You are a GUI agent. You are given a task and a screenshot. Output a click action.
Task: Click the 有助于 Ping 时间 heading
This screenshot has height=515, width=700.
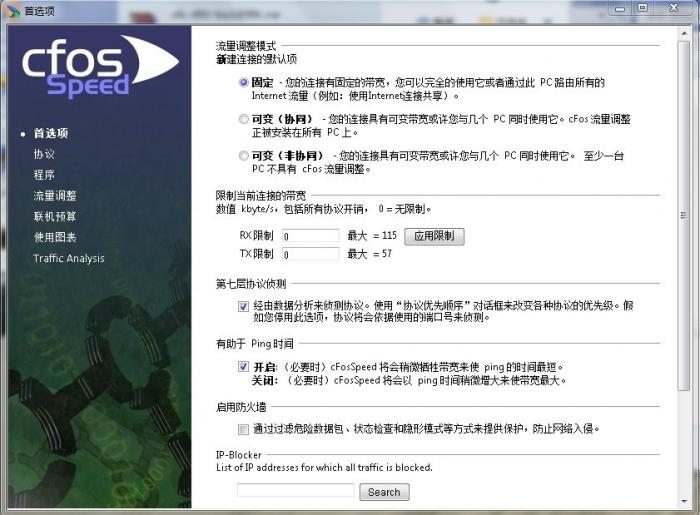(x=255, y=344)
